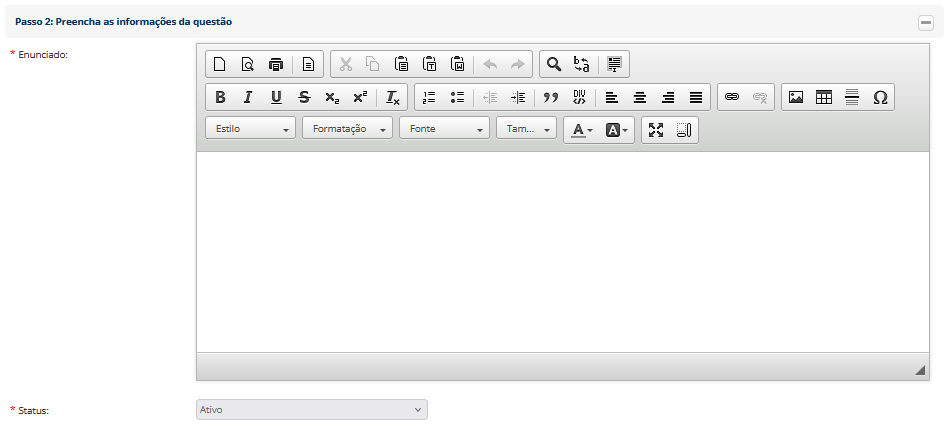Toggle bold text formatting
Viewport: 946px width, 434px height.
220,97
